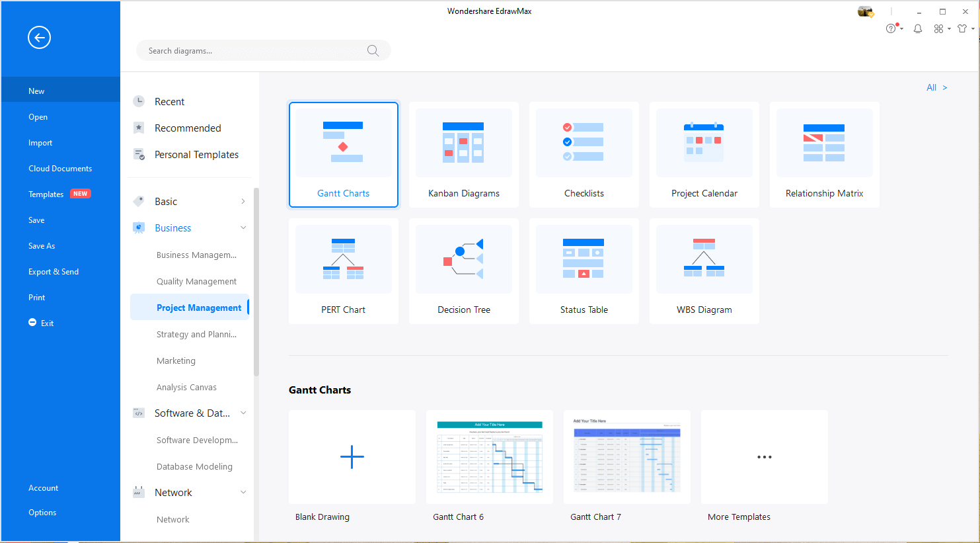Collapse the Business category chevron

(243, 228)
